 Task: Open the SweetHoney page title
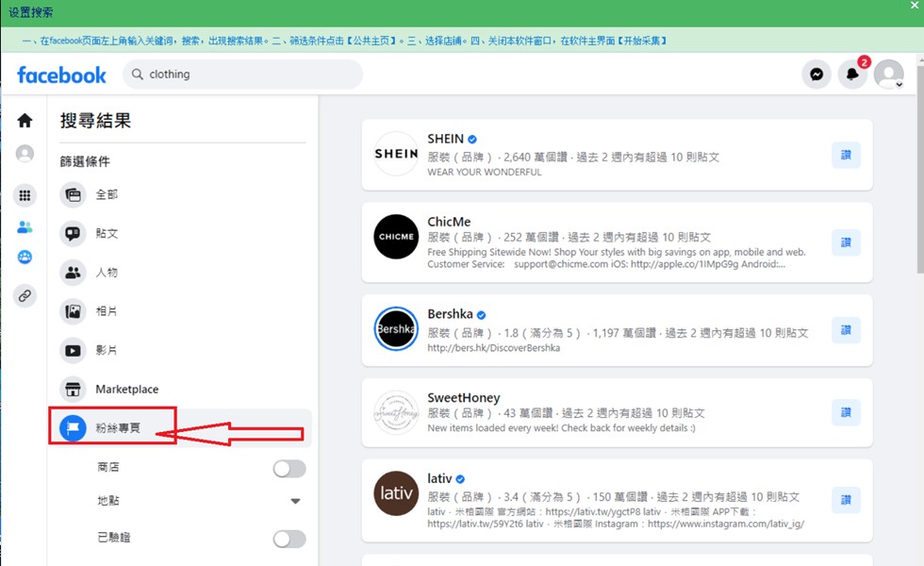click(x=464, y=398)
